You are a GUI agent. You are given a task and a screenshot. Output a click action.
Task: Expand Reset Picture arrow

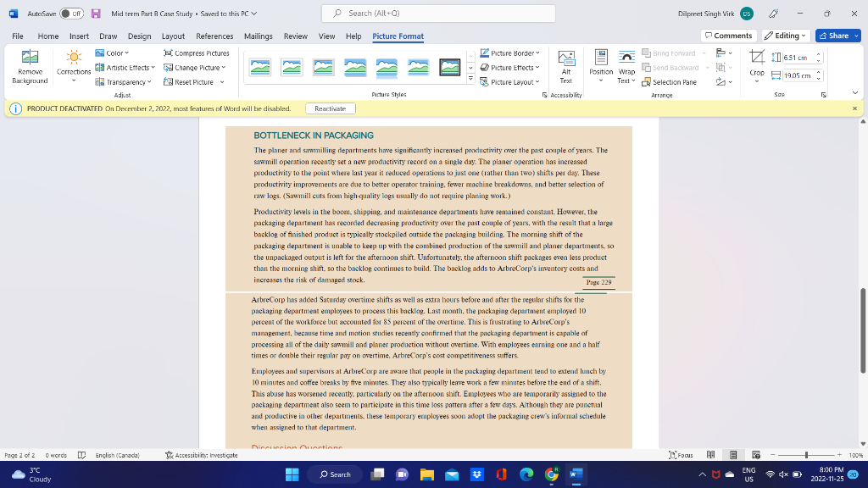click(222, 82)
